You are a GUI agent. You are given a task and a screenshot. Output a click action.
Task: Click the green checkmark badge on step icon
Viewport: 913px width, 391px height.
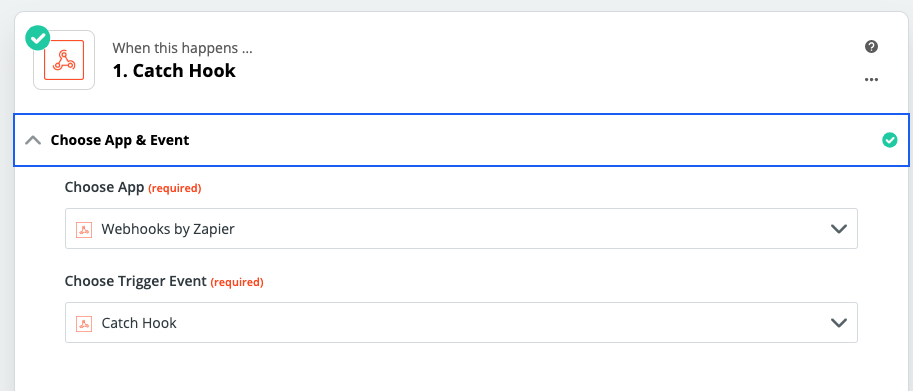(38, 38)
